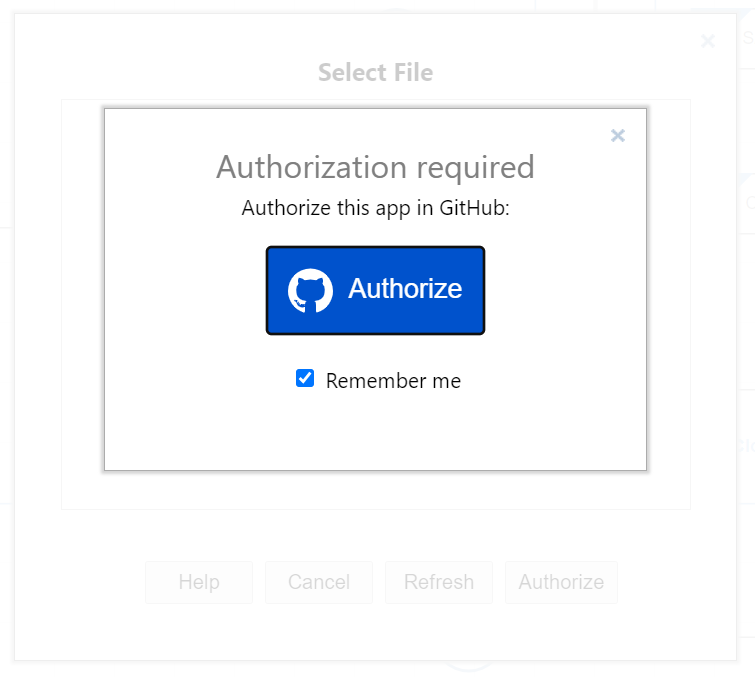Close the Select File dialog
Image resolution: width=755 pixels, height=677 pixels.
(x=708, y=41)
